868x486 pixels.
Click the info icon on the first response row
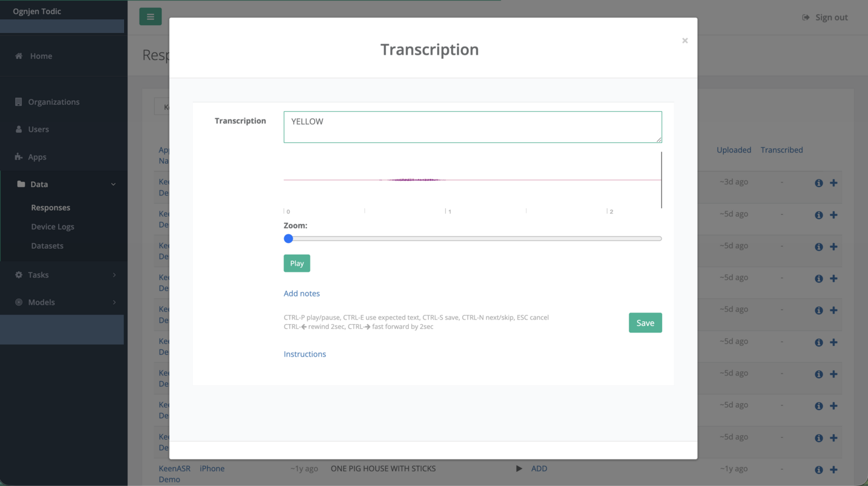click(819, 183)
